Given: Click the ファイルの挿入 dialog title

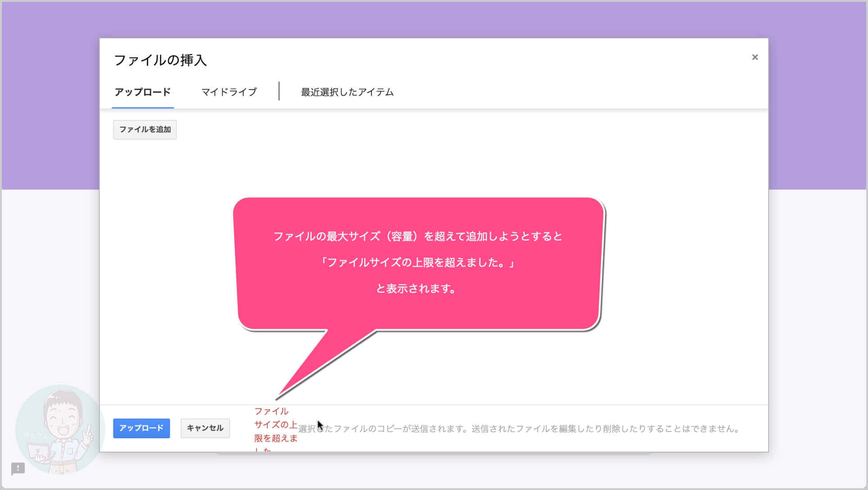Looking at the screenshot, I should point(160,60).
